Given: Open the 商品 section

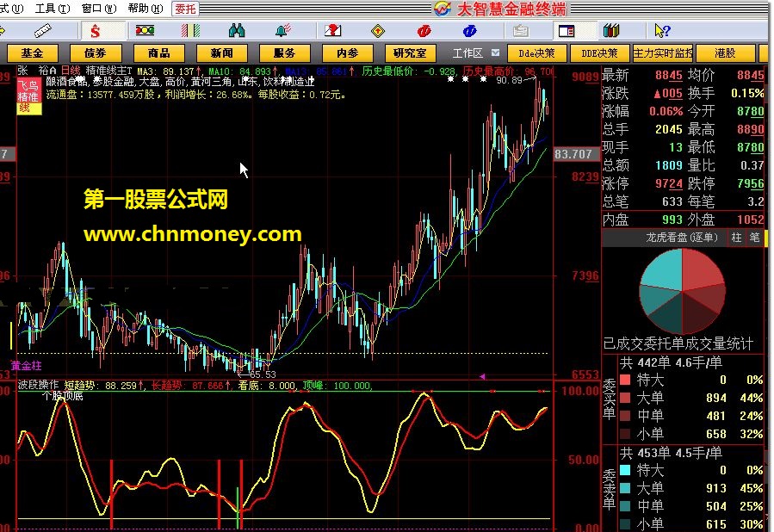Looking at the screenshot, I should (x=158, y=53).
